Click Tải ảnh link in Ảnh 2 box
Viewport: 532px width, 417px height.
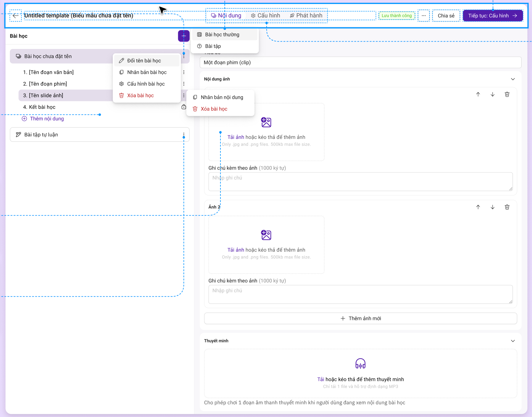click(x=236, y=250)
